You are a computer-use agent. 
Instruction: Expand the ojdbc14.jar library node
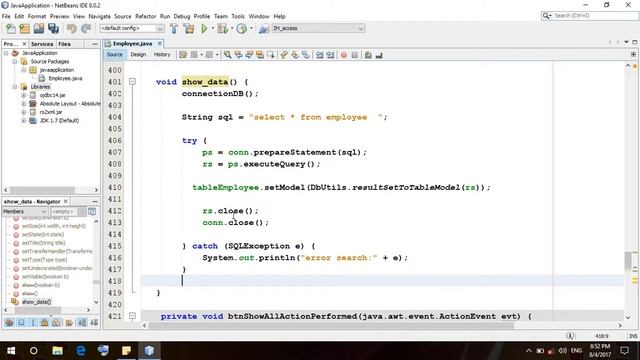coord(23,95)
